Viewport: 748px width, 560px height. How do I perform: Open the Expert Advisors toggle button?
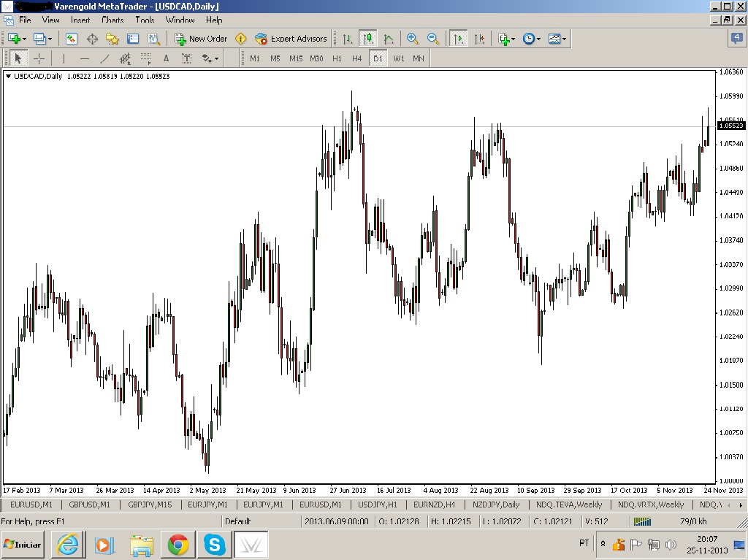tap(291, 39)
